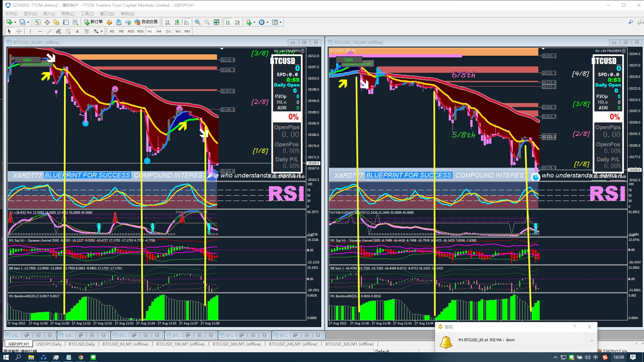The image size is (644, 362).
Task: Switch to W1 timeframe
Action: click(x=178, y=31)
